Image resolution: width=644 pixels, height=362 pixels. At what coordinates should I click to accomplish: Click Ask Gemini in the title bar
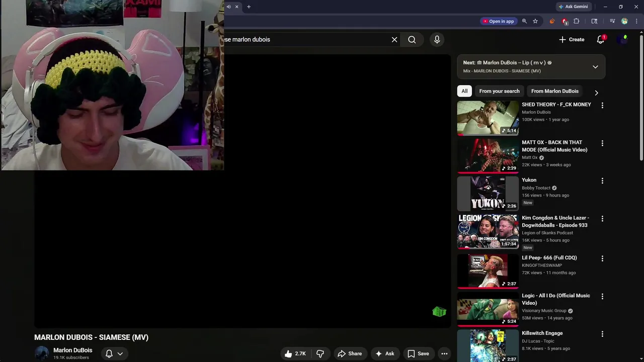coord(573,7)
